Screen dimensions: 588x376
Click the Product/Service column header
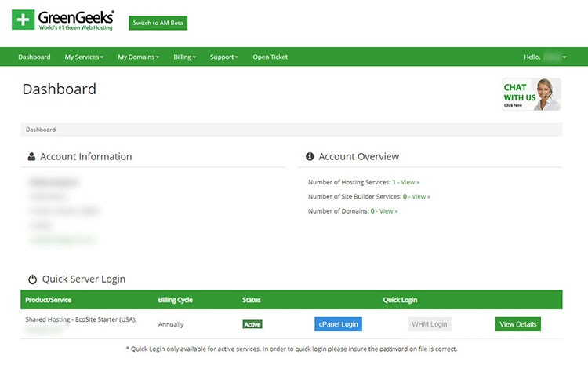point(48,300)
